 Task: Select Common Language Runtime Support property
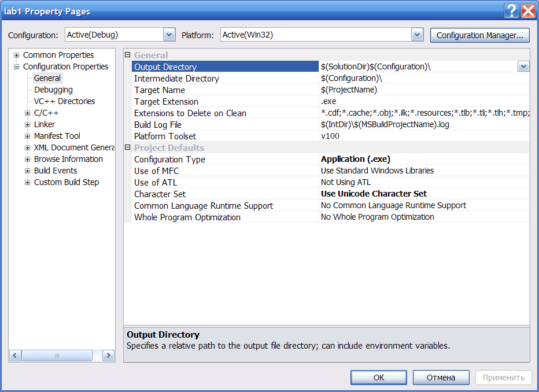[225, 206]
